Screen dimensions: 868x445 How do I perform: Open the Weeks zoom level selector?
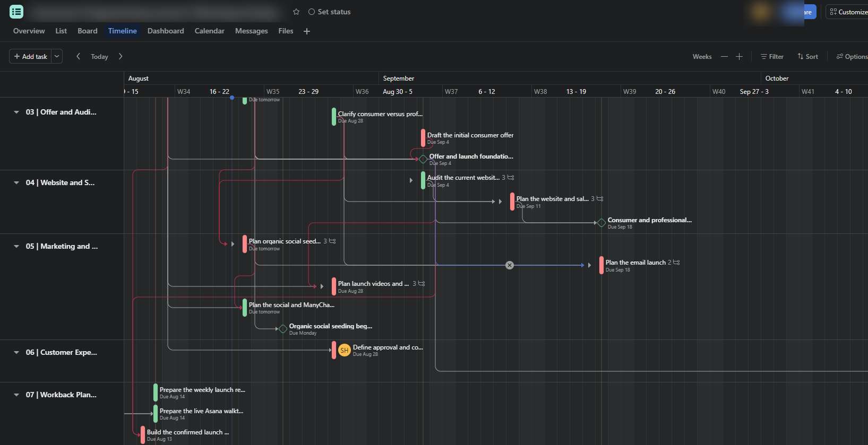pos(702,57)
